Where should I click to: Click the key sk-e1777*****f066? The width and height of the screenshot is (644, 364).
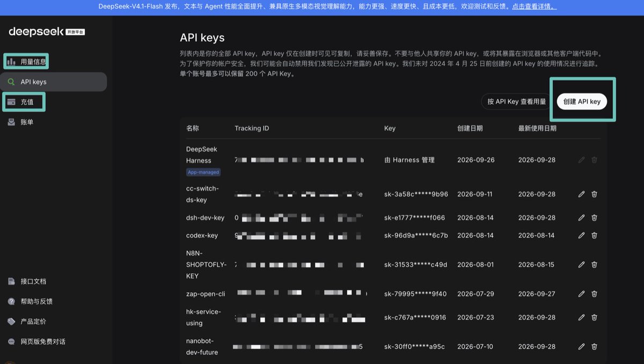click(x=415, y=218)
